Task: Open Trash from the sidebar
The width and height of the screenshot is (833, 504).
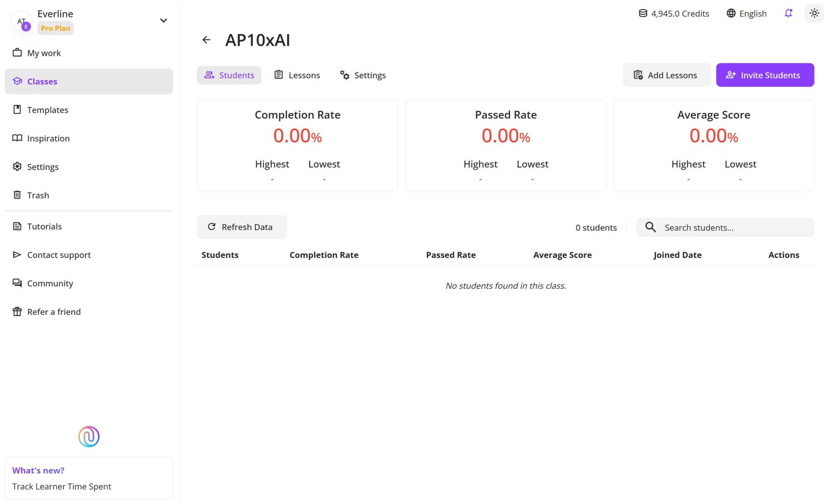Action: (x=38, y=195)
